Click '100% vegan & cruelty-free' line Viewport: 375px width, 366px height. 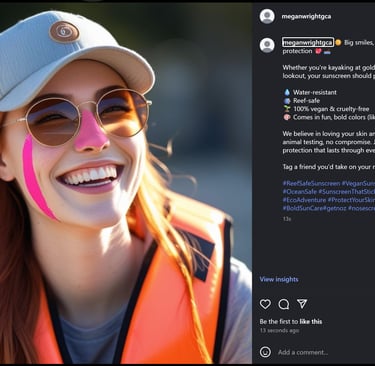[331, 109]
